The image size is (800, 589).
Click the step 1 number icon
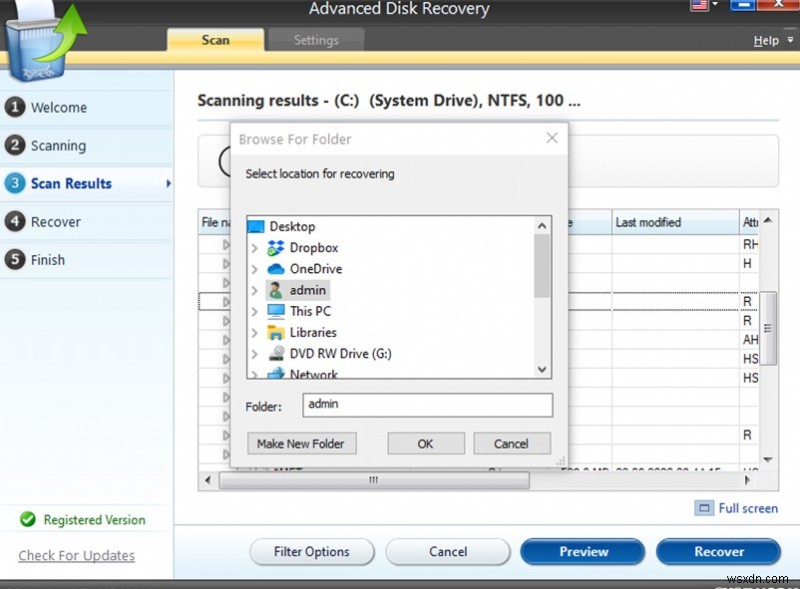pyautogui.click(x=15, y=107)
